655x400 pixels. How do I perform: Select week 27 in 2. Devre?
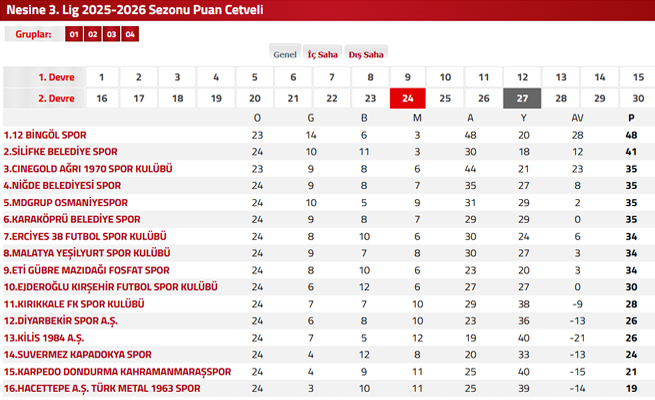point(522,98)
